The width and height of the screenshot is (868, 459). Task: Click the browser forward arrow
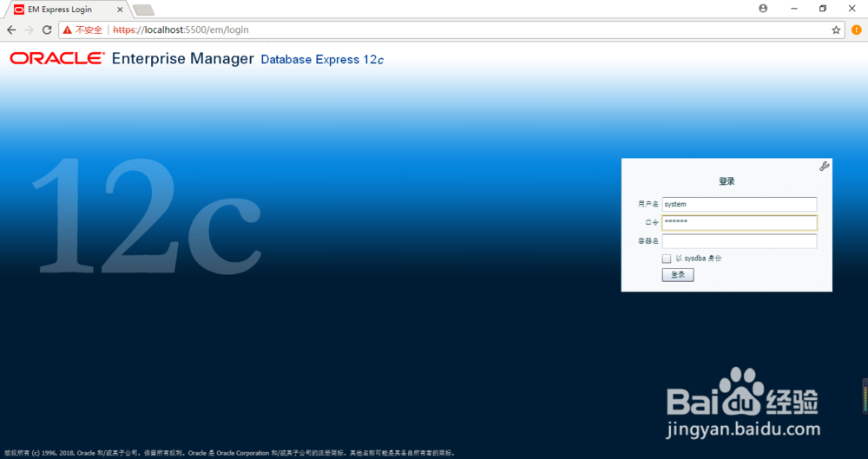pos(29,30)
